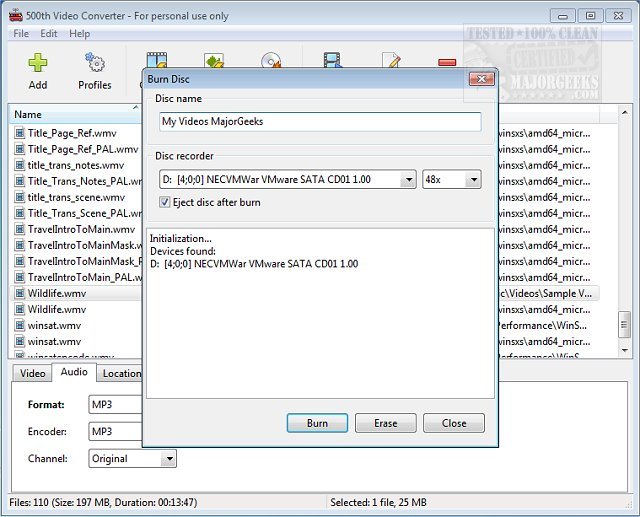The height and width of the screenshot is (517, 640).
Task: Select the Title_Trans_Notes_PAL file row
Action: tap(84, 181)
